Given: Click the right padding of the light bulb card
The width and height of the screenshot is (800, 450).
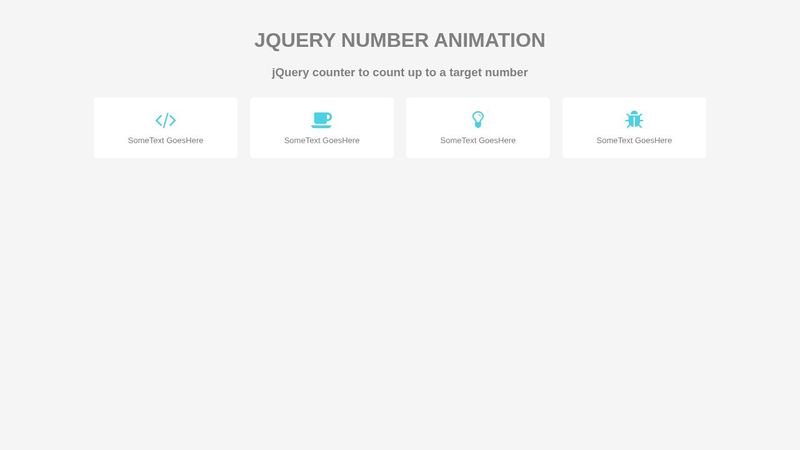Looking at the screenshot, I should pos(538,128).
